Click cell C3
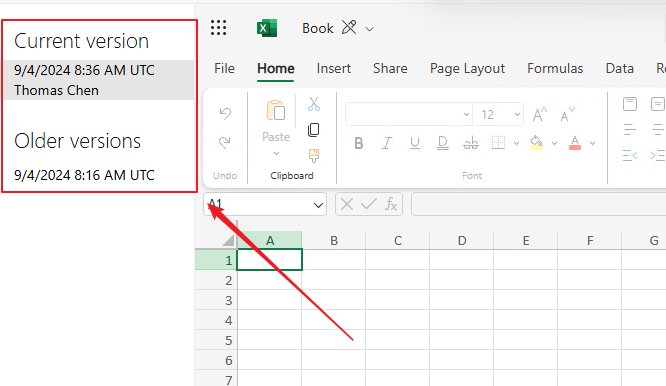The width and height of the screenshot is (666, 386). (398, 300)
